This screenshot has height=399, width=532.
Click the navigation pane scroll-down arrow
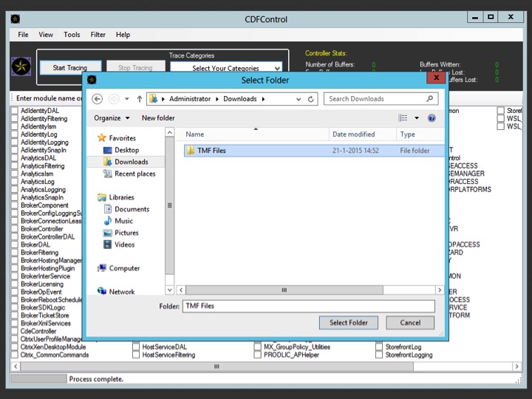coord(170,290)
